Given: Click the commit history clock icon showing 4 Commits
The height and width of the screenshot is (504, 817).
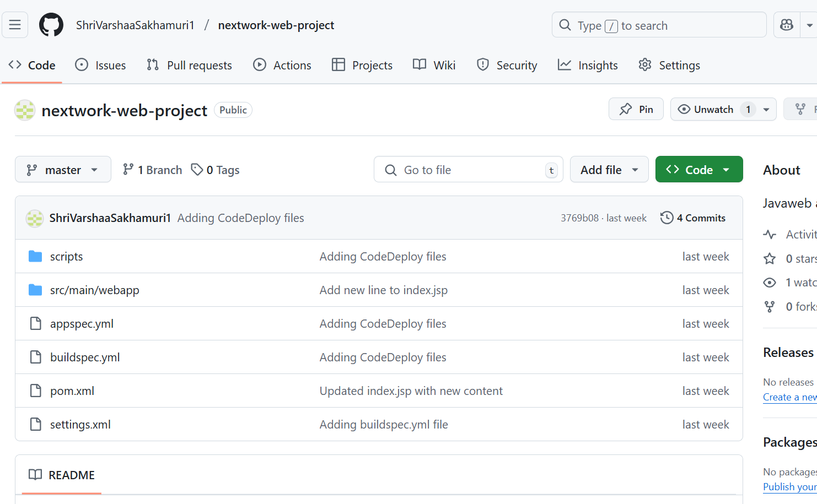Looking at the screenshot, I should click(x=667, y=218).
